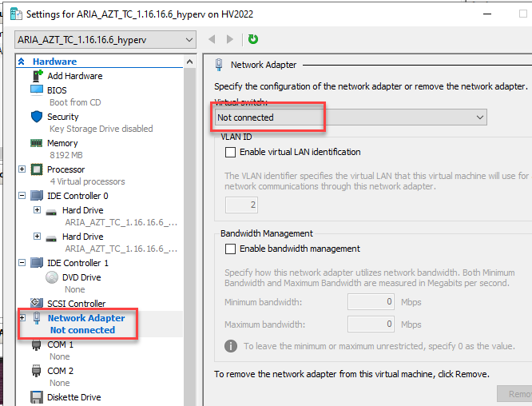The width and height of the screenshot is (532, 406).
Task: Click the Maximum bandwidth field
Action: 371,324
